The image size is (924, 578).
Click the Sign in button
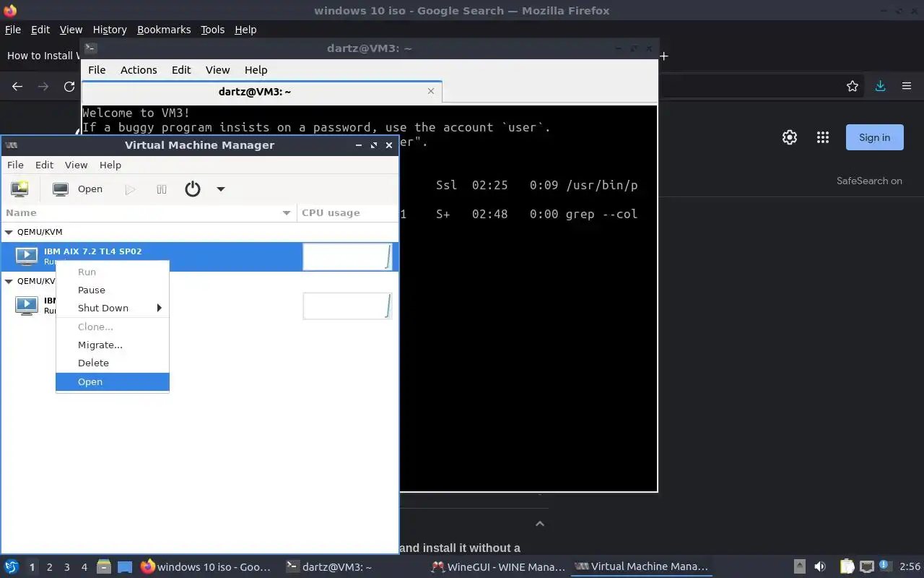[x=874, y=137]
